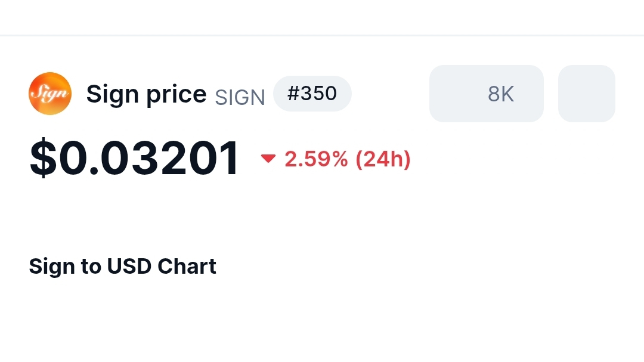Click the "Sign to USD Chart" heading
The image size is (644, 362).
(x=122, y=266)
